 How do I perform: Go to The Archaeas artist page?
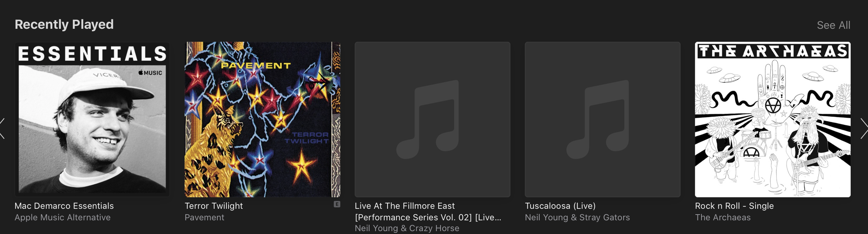(723, 217)
